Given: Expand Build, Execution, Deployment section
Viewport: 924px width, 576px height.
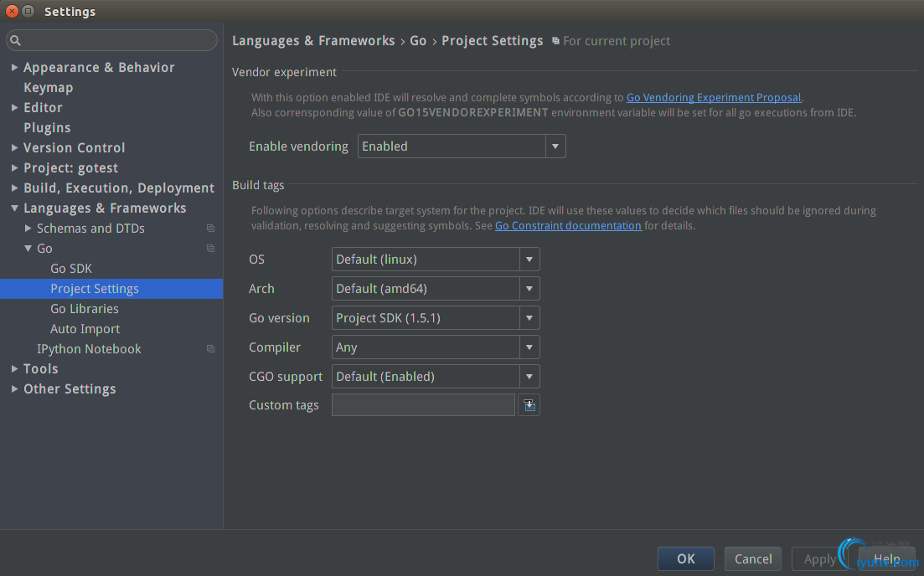Looking at the screenshot, I should tap(15, 188).
